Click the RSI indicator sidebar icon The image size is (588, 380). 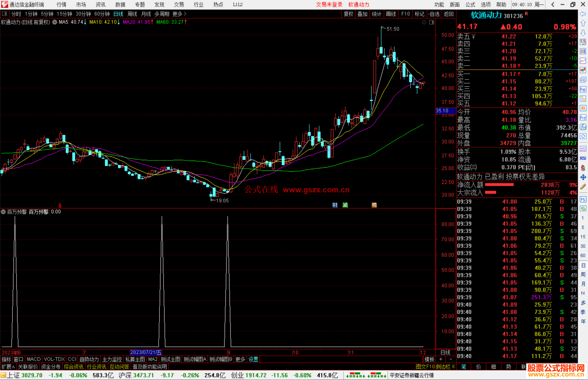pyautogui.click(x=583, y=158)
